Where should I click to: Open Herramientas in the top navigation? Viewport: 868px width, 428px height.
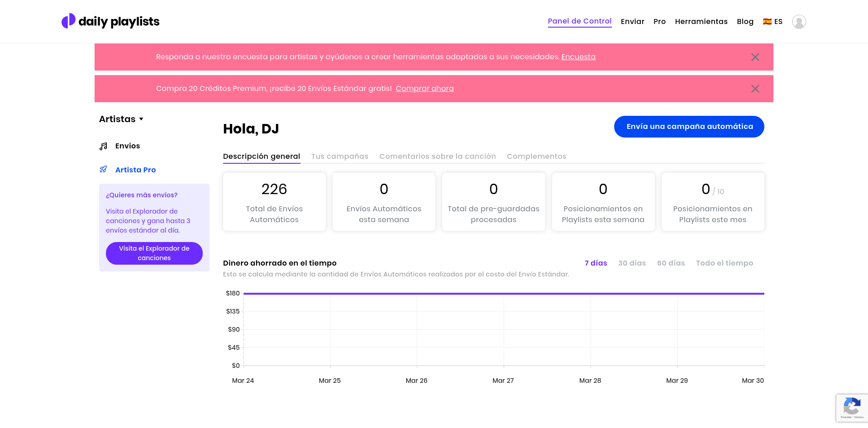click(x=701, y=22)
